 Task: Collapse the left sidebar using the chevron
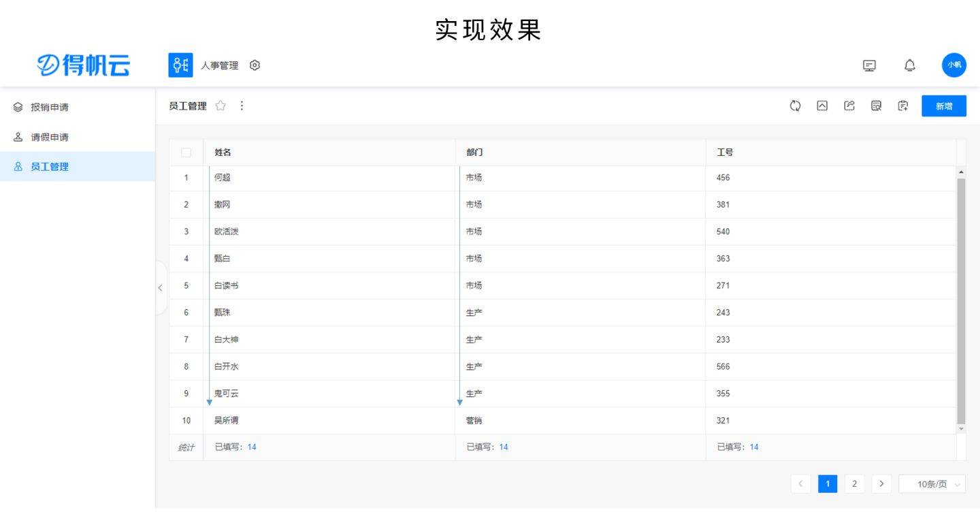pyautogui.click(x=161, y=288)
